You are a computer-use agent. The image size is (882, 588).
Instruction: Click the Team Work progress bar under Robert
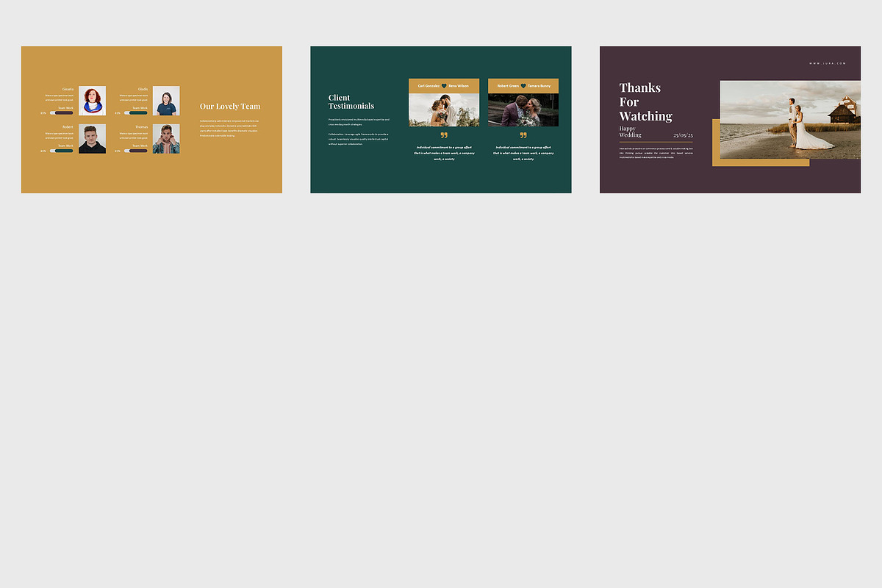[x=62, y=151]
